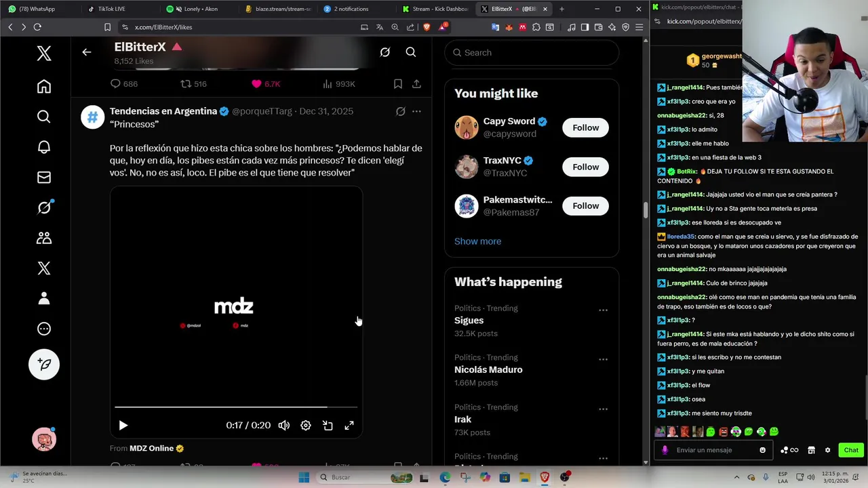
Task: Open Profile icon in X sidebar
Action: click(x=44, y=298)
